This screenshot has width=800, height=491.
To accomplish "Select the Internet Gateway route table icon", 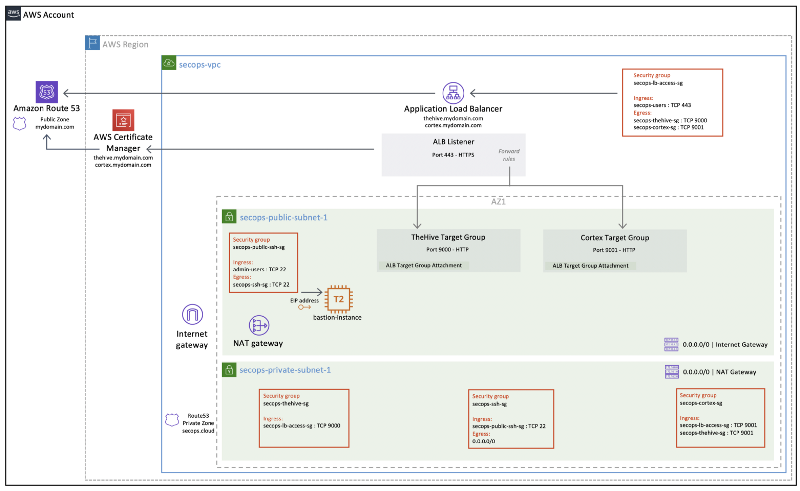I will [670, 344].
